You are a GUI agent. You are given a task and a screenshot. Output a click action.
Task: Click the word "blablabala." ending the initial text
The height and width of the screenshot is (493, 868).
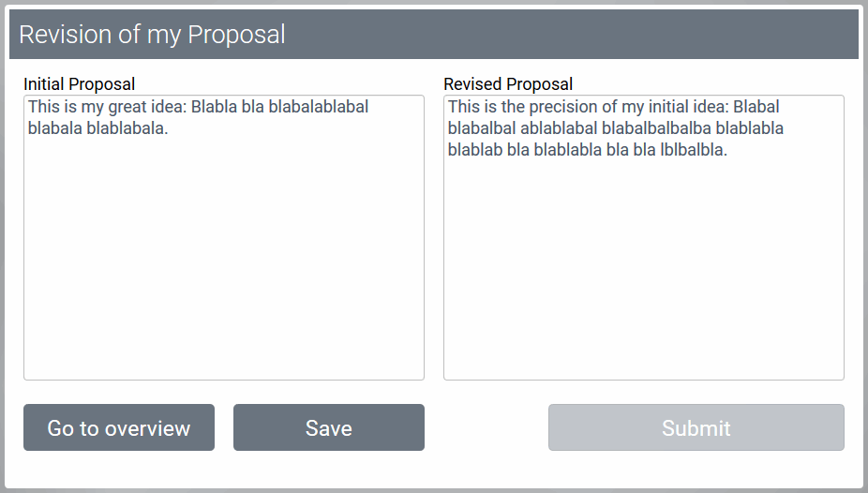[x=127, y=128]
